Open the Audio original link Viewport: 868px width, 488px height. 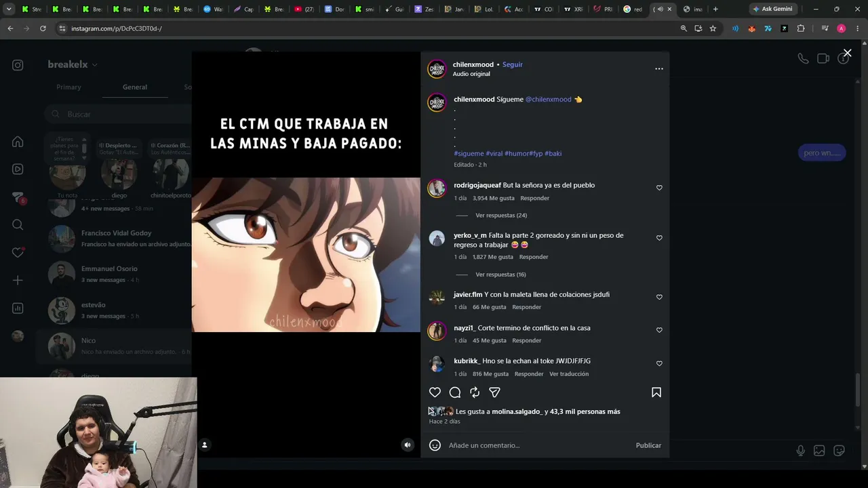click(471, 74)
